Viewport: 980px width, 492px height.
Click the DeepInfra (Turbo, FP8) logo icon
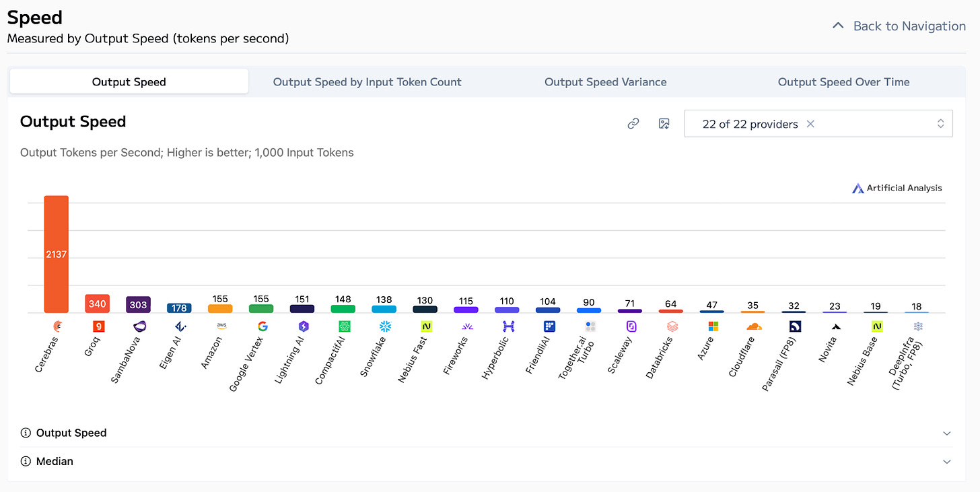[919, 326]
